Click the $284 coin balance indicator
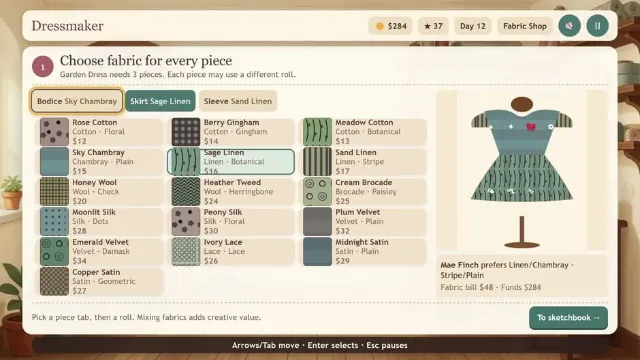Screen dimensions: 640x360 pyautogui.click(x=391, y=26)
